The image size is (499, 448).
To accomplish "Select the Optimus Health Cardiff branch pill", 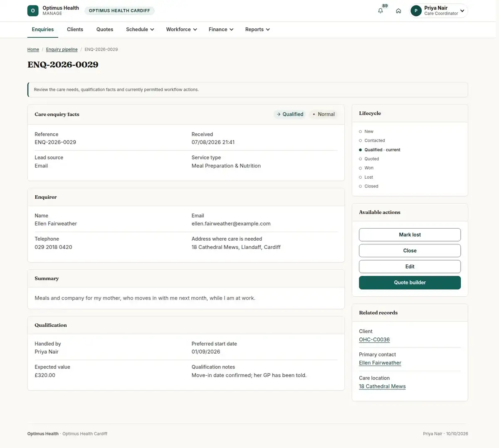I will point(119,11).
